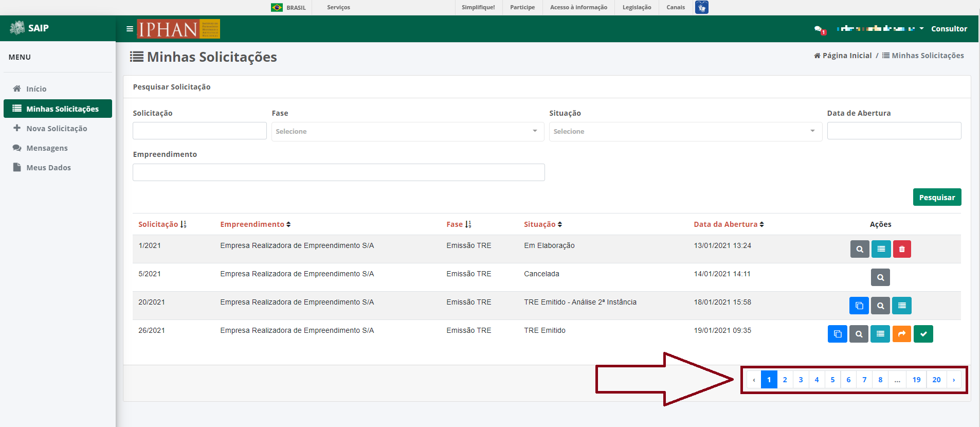Image resolution: width=980 pixels, height=427 pixels.
Task: Go to pagination page 19
Action: click(916, 380)
